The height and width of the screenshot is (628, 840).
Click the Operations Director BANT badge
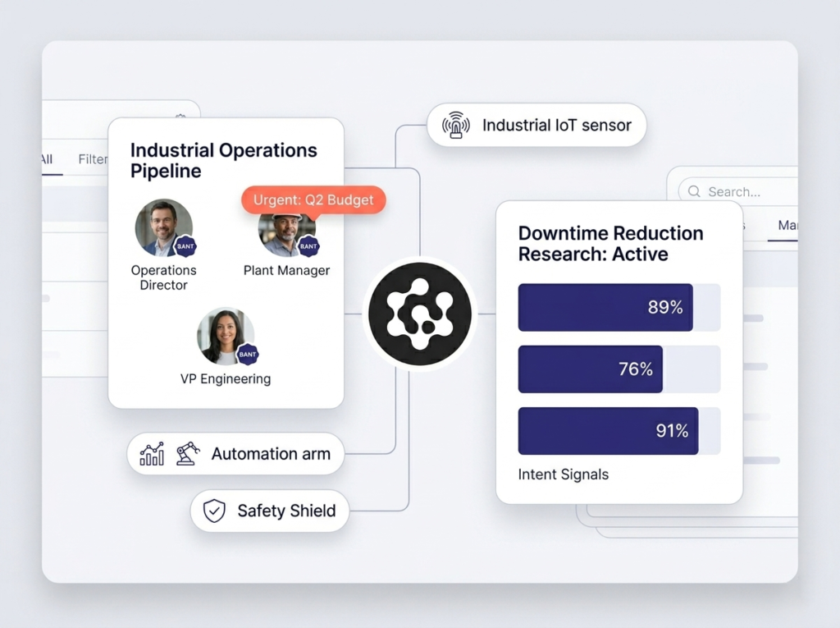tap(185, 246)
